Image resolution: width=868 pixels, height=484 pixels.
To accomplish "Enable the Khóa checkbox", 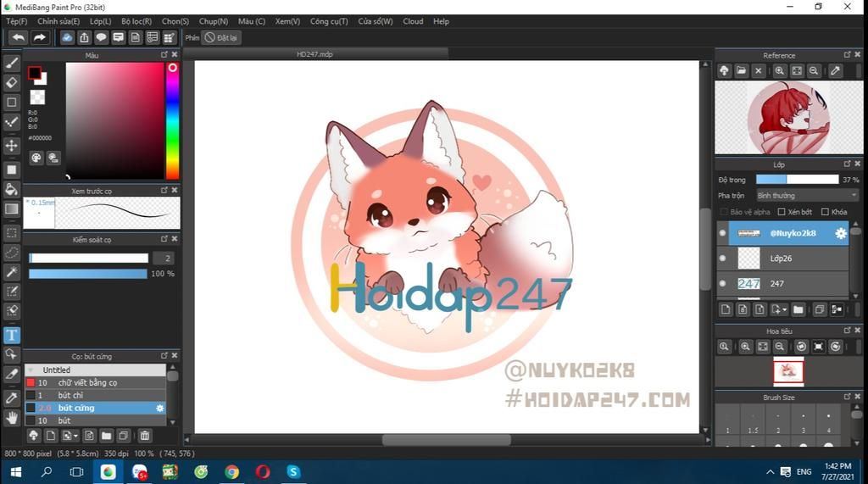I will pyautogui.click(x=825, y=212).
